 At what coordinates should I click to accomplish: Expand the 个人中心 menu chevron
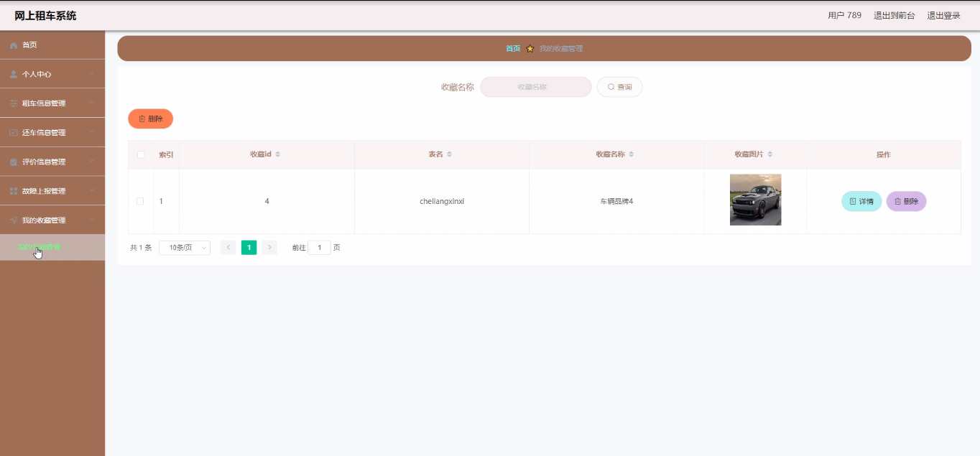coord(92,74)
